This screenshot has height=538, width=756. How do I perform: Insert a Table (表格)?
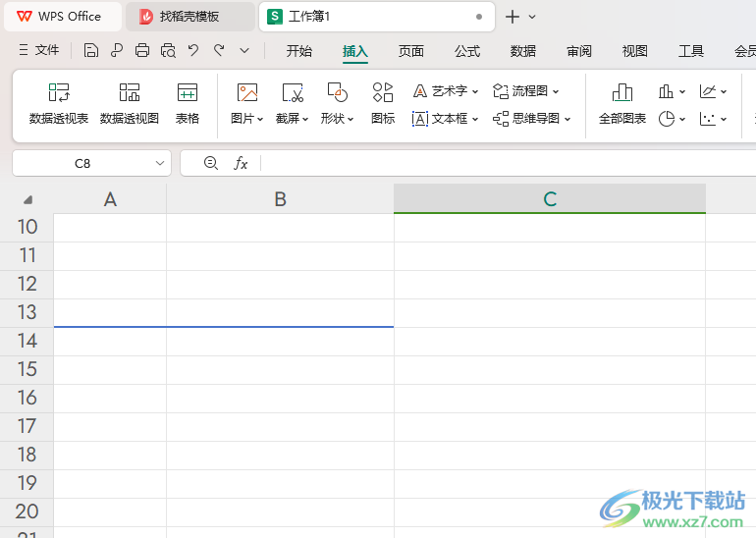[188, 104]
